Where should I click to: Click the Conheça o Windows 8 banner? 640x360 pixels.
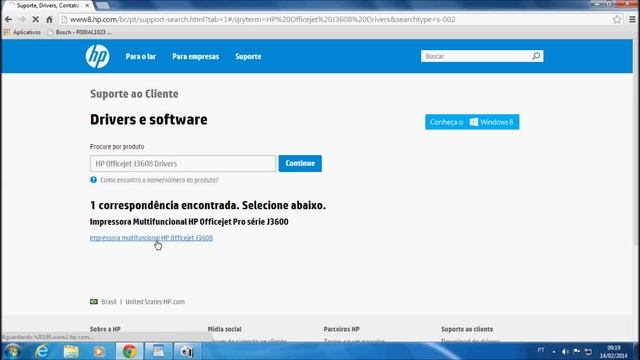point(472,122)
